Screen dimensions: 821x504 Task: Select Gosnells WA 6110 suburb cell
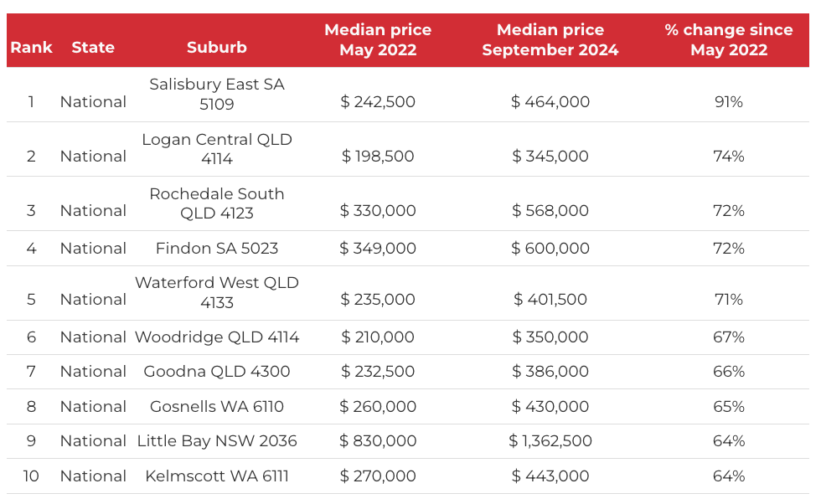coord(217,407)
